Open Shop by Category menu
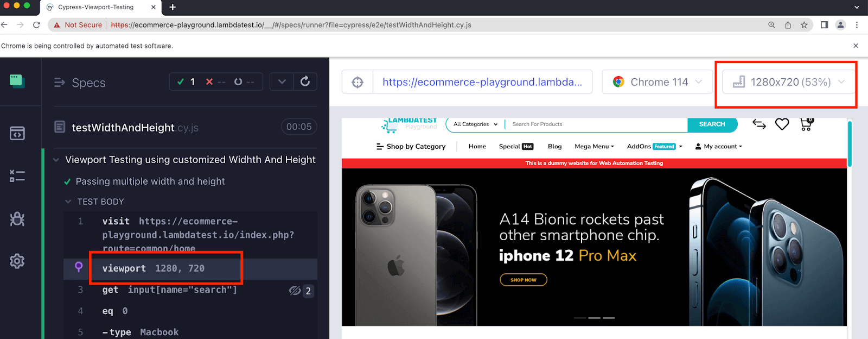Viewport: 868px width, 339px height. pyautogui.click(x=411, y=147)
